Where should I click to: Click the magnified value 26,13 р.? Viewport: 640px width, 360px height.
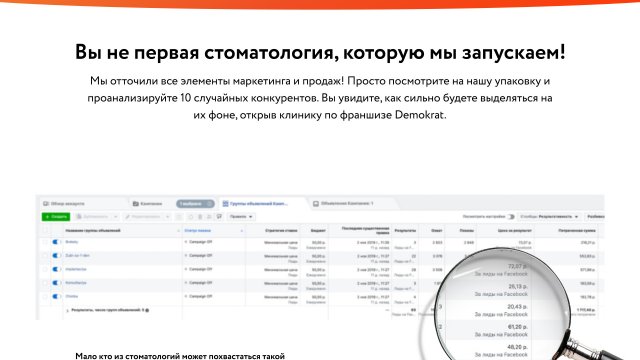518,286
